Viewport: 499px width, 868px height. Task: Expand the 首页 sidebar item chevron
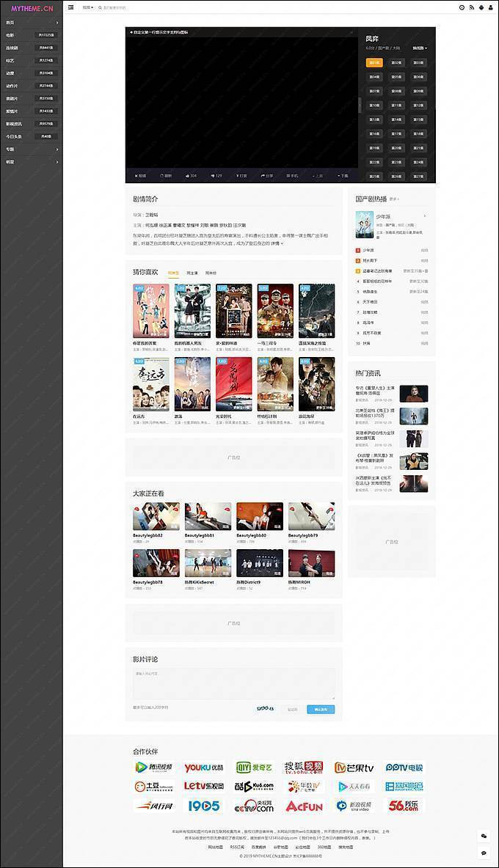tap(57, 23)
